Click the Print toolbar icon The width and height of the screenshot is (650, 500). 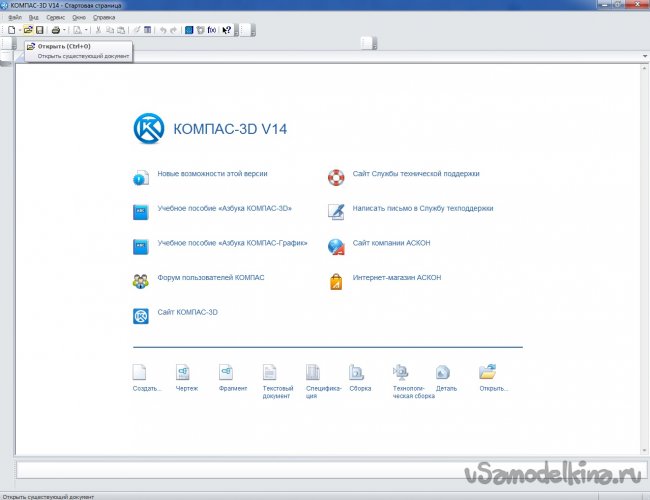pyautogui.click(x=56, y=31)
